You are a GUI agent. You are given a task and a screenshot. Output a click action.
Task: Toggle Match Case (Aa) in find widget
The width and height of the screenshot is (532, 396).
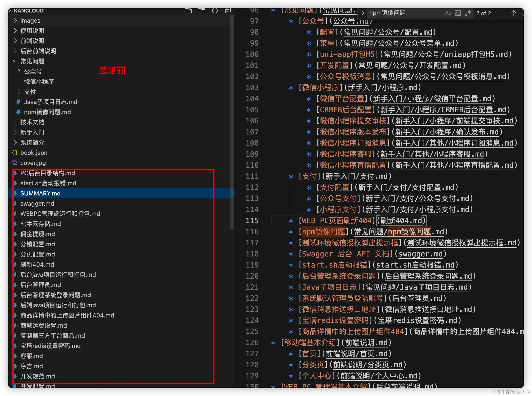point(448,13)
